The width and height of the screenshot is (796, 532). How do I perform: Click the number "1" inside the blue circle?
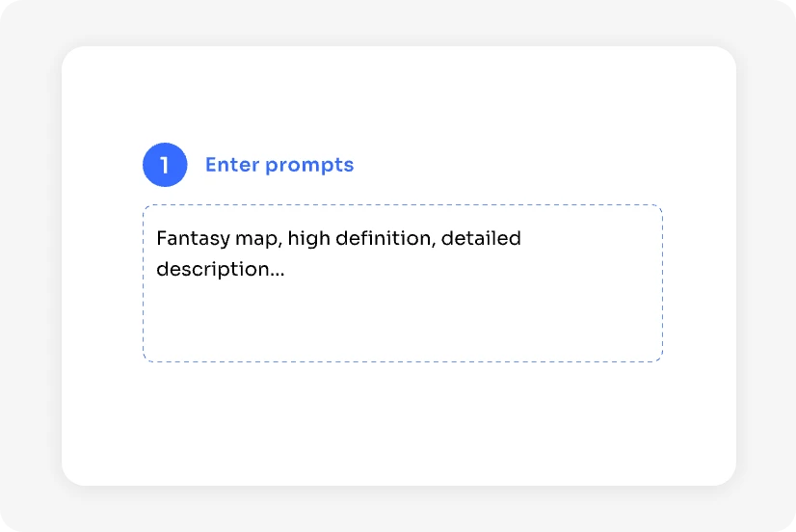tap(165, 165)
